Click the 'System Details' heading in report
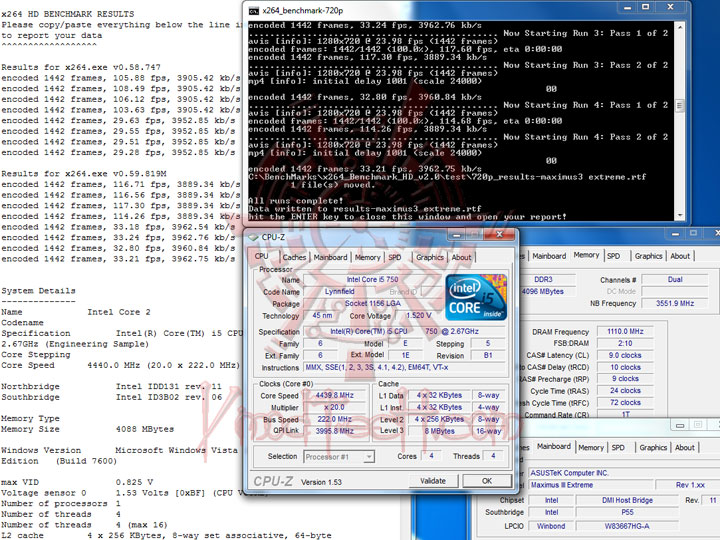This screenshot has height=540, width=720. pos(39,291)
